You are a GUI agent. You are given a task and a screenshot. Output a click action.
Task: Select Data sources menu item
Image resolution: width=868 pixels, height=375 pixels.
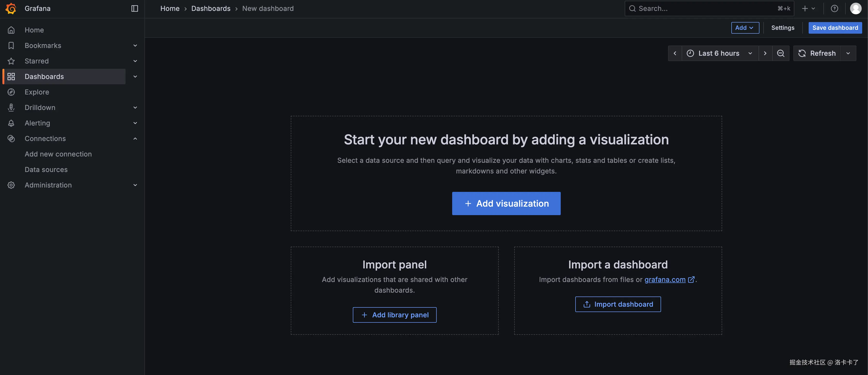(46, 170)
